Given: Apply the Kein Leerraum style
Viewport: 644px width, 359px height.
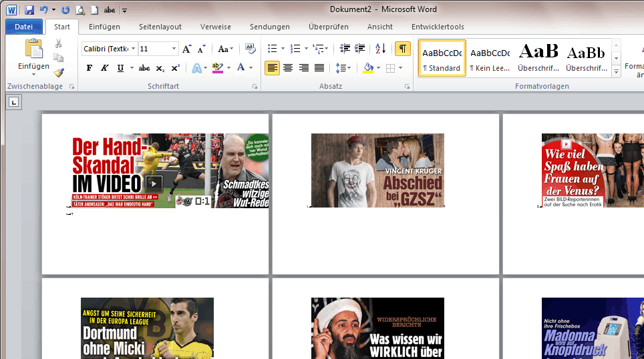Looking at the screenshot, I should tap(490, 58).
